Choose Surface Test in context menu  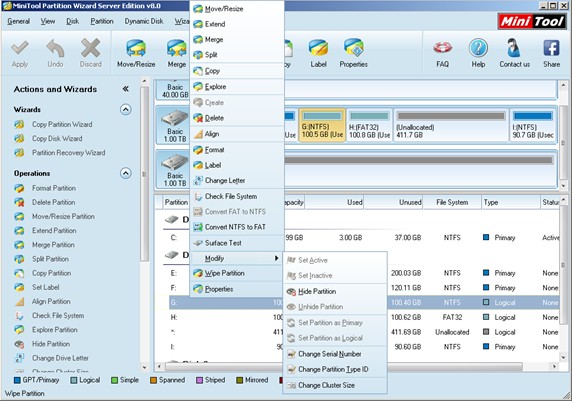[237, 243]
